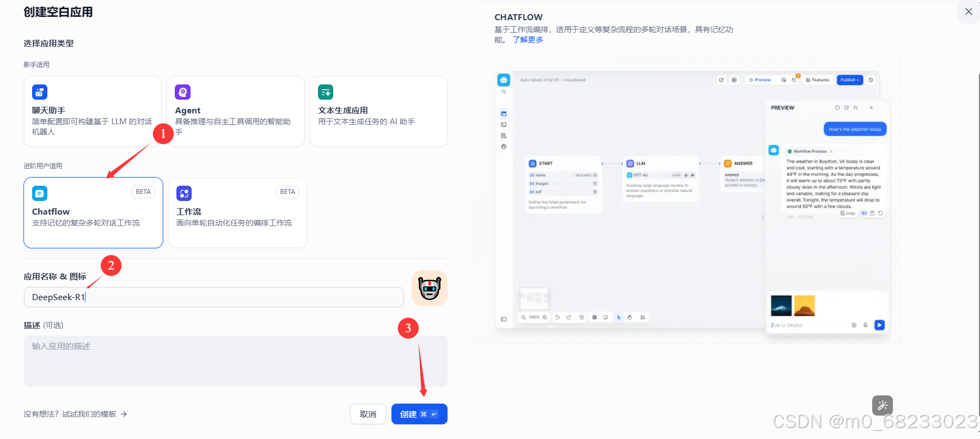Select the Chatflow app type card

pyautogui.click(x=93, y=212)
